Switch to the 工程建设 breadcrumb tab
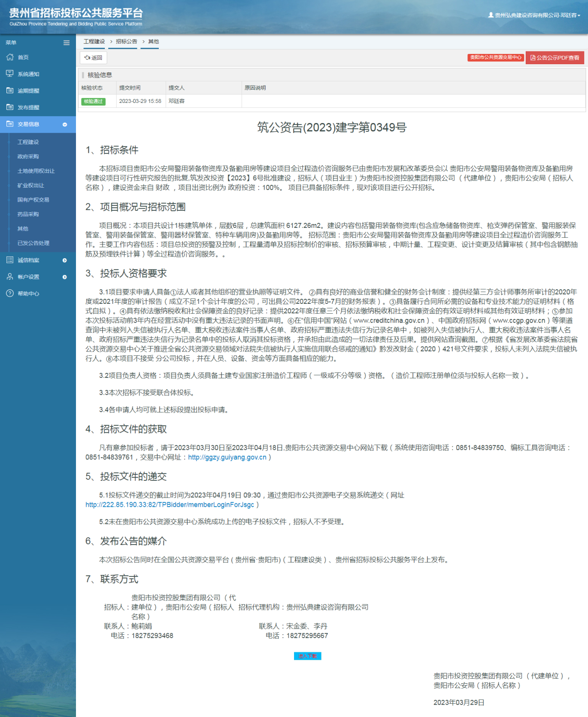 click(94, 42)
